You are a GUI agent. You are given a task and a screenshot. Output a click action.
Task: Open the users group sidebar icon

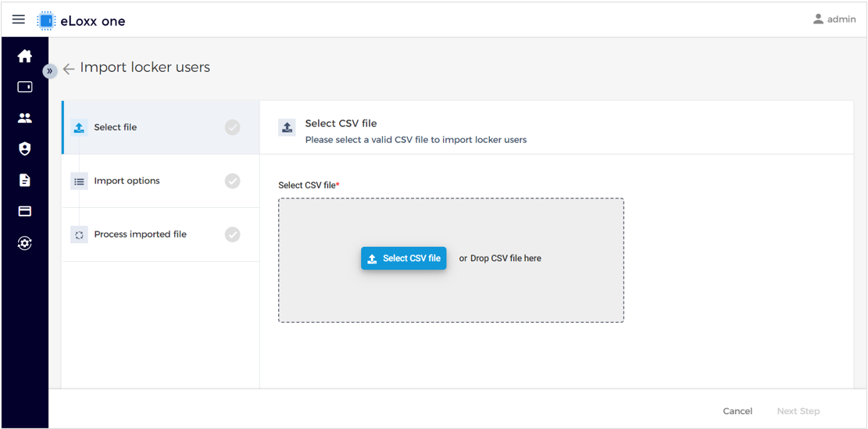[x=25, y=118]
